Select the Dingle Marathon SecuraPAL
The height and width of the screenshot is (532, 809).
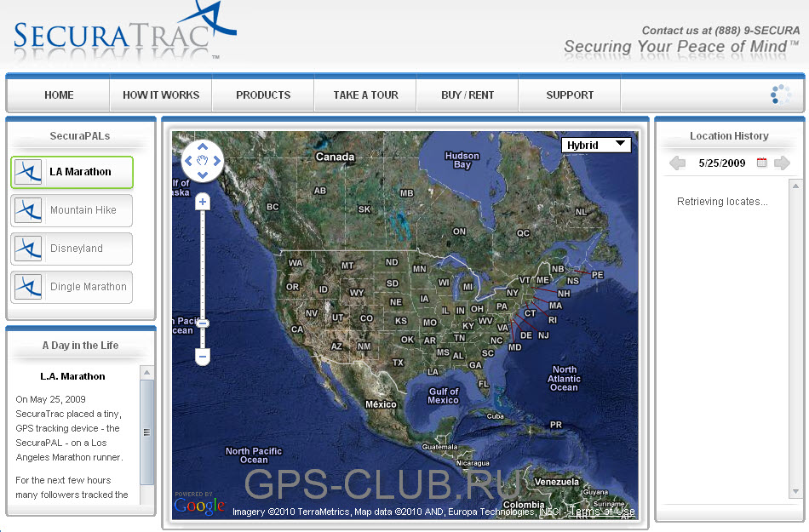[72, 287]
